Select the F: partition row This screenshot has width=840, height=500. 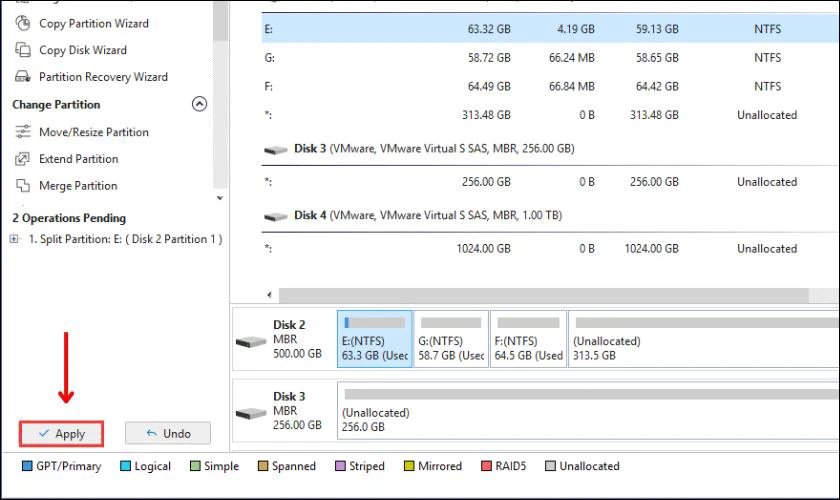point(550,86)
